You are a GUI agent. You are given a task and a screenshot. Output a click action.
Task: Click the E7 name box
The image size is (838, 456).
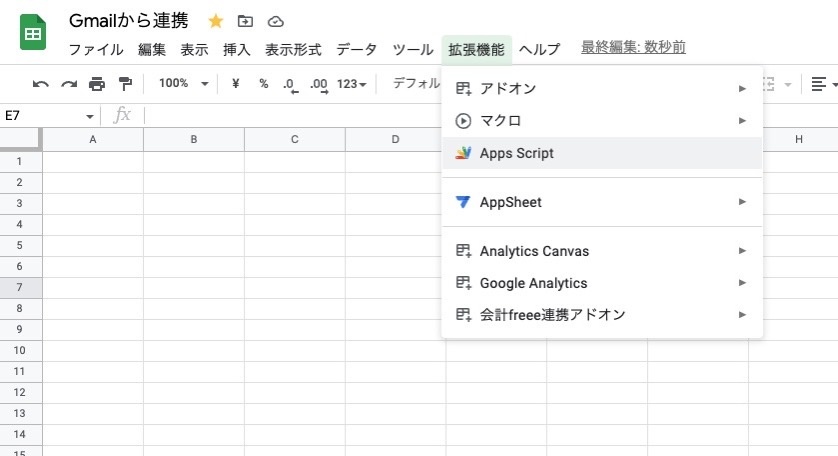pos(43,115)
